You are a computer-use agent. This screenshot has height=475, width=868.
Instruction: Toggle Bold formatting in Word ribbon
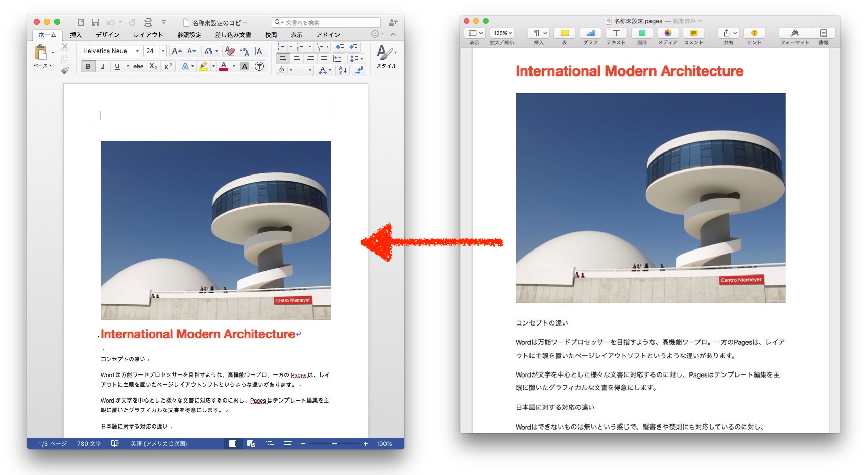[x=88, y=66]
